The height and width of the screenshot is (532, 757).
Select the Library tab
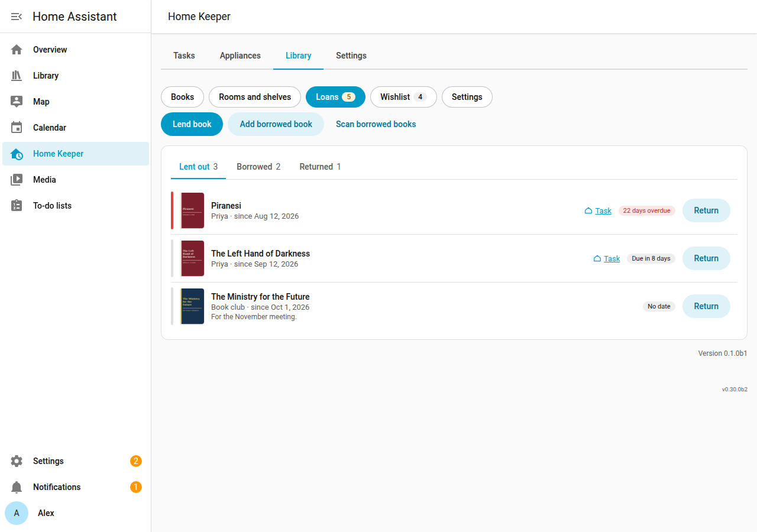[x=298, y=56]
